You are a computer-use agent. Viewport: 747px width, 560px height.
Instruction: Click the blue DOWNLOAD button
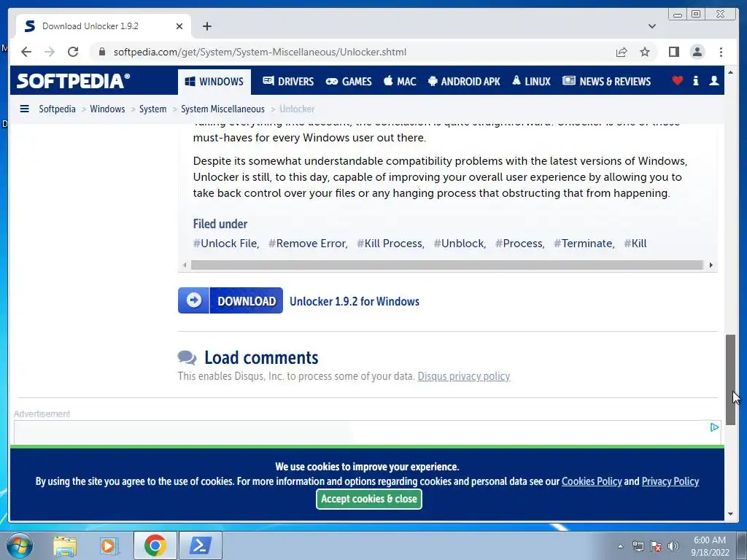pos(230,300)
